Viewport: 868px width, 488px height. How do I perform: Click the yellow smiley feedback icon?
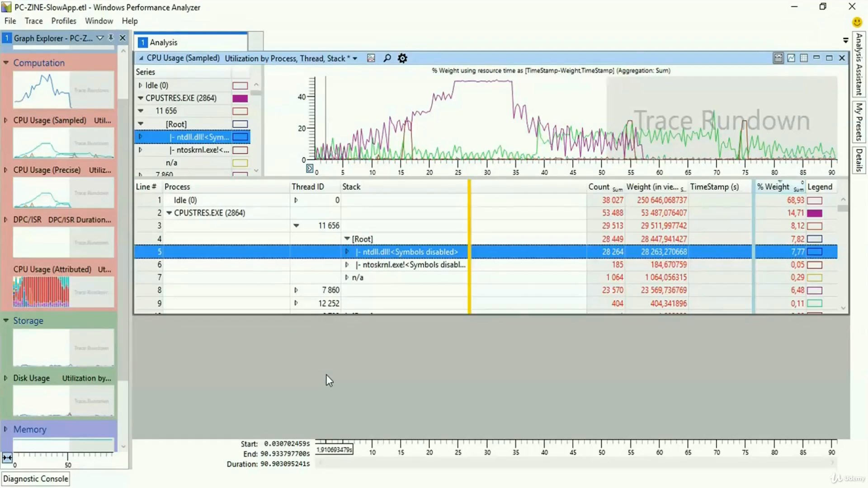click(x=857, y=22)
